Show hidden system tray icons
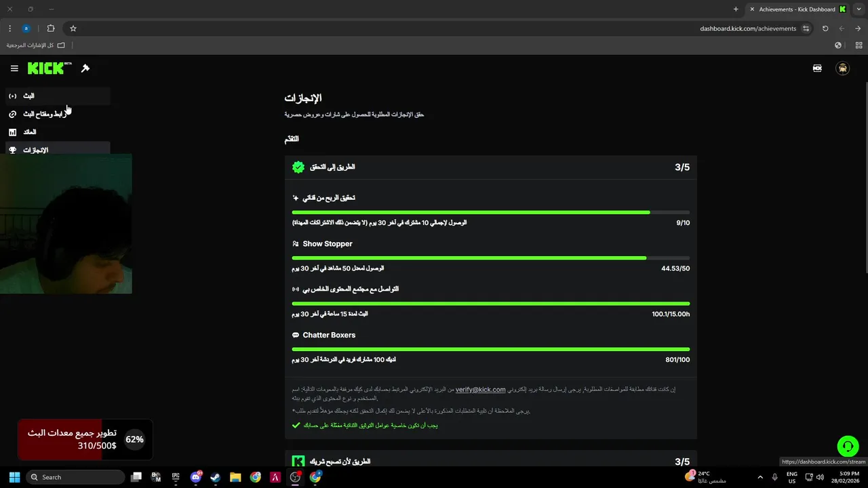Viewport: 868px width, 488px height. [x=759, y=477]
